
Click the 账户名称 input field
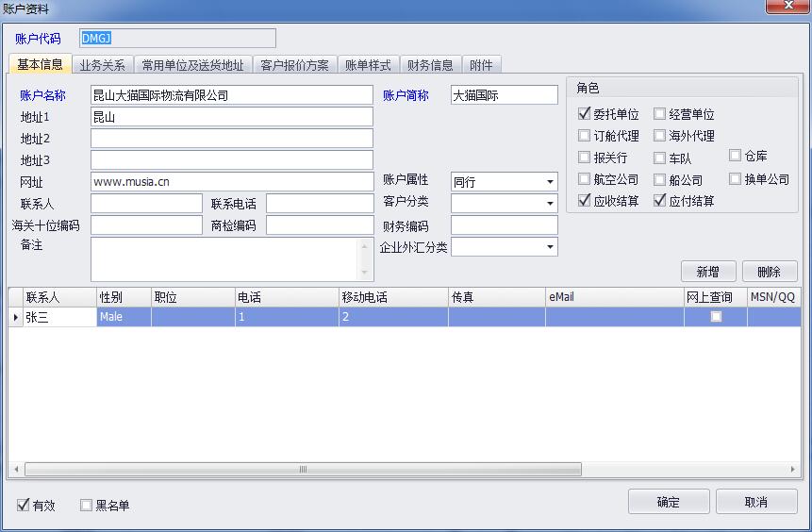[x=231, y=95]
